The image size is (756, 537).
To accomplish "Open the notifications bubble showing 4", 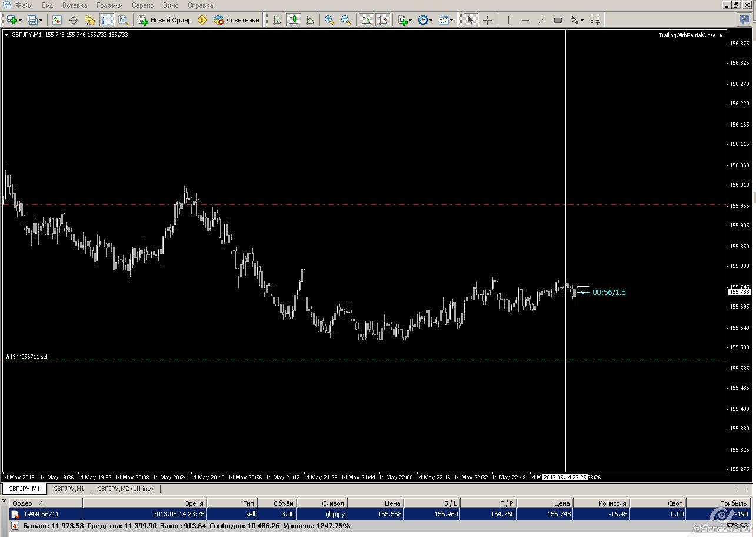I will (x=744, y=19).
